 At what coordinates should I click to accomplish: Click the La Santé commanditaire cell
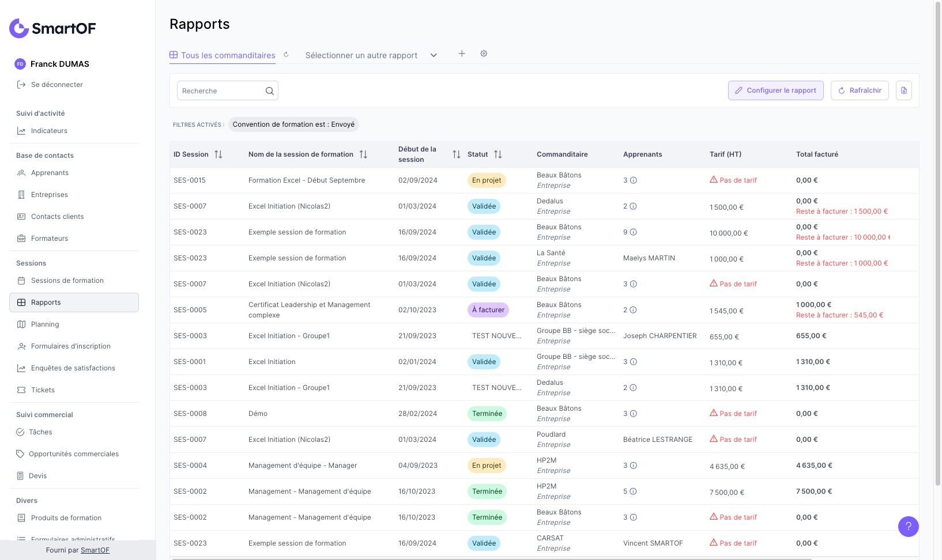pos(553,258)
